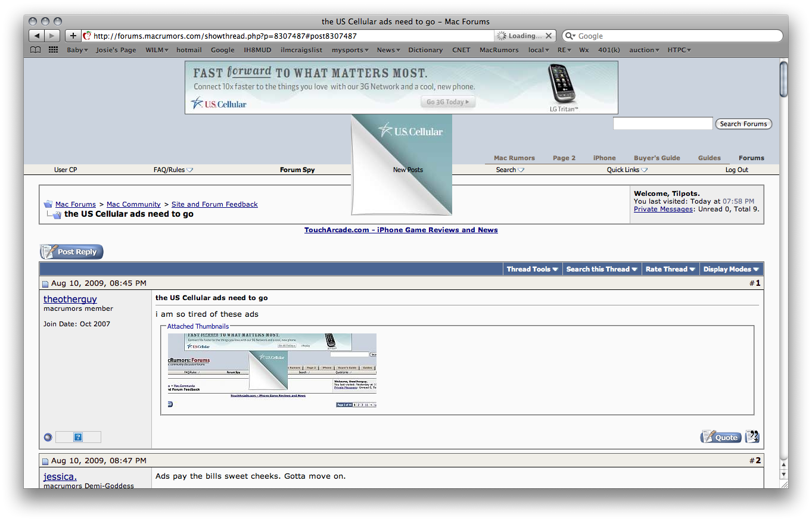Stop page loading with the X button

[x=549, y=36]
